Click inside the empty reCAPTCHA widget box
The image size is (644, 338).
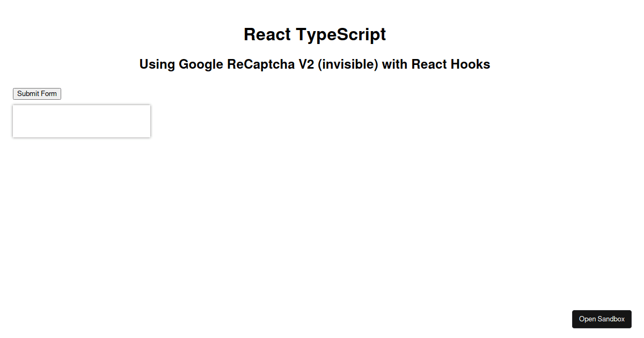tap(81, 121)
